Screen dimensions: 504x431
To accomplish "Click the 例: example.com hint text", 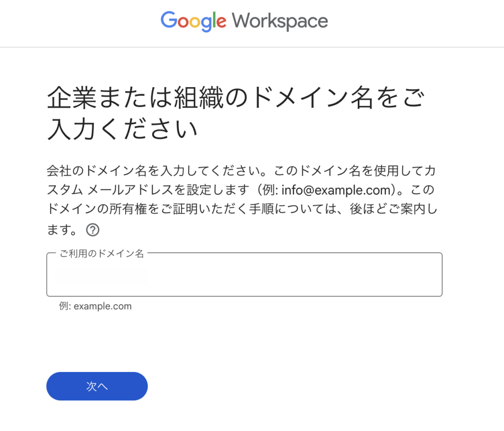I will click(95, 306).
